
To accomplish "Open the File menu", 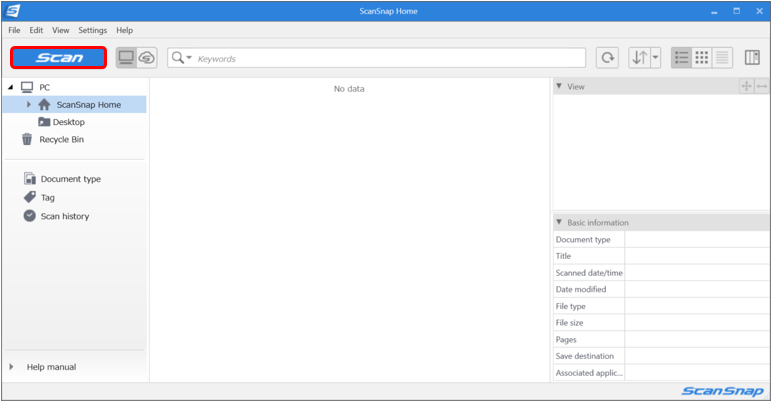I will (14, 30).
